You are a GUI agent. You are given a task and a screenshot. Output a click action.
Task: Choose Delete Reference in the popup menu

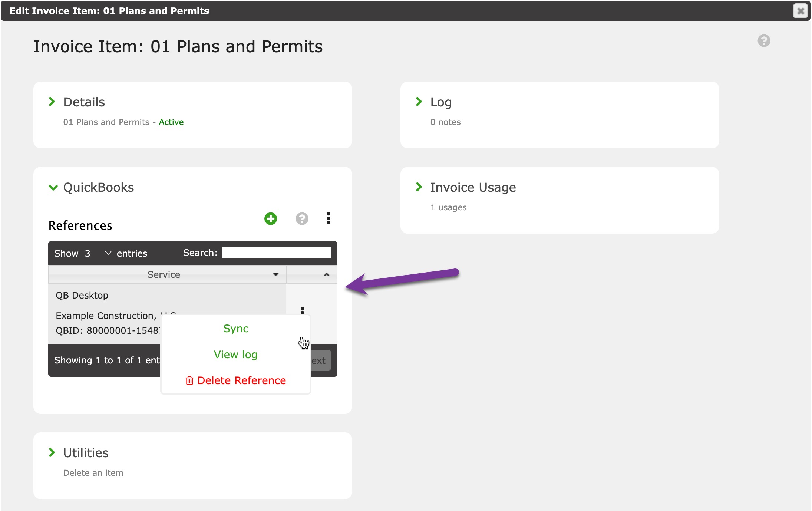pos(241,380)
